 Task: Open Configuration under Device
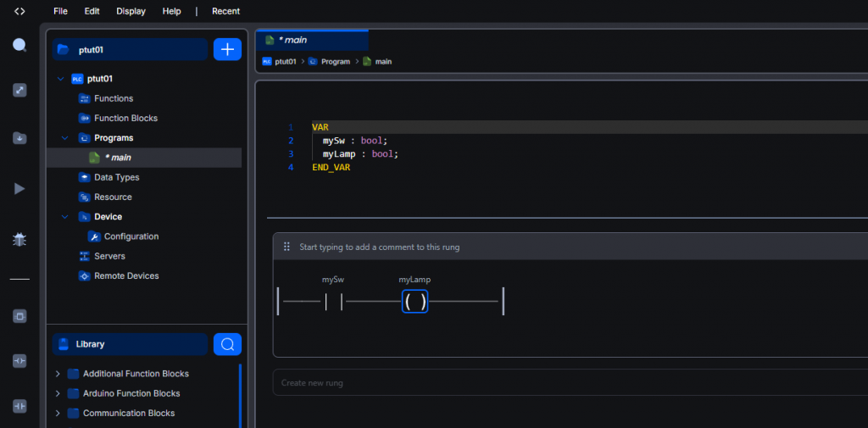(131, 236)
